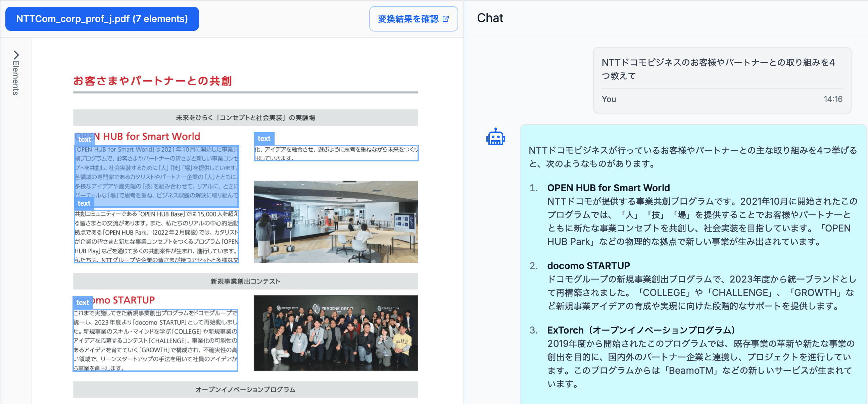
Task: Click the ZERO ONE DRIVE group photo
Action: [x=336, y=333]
